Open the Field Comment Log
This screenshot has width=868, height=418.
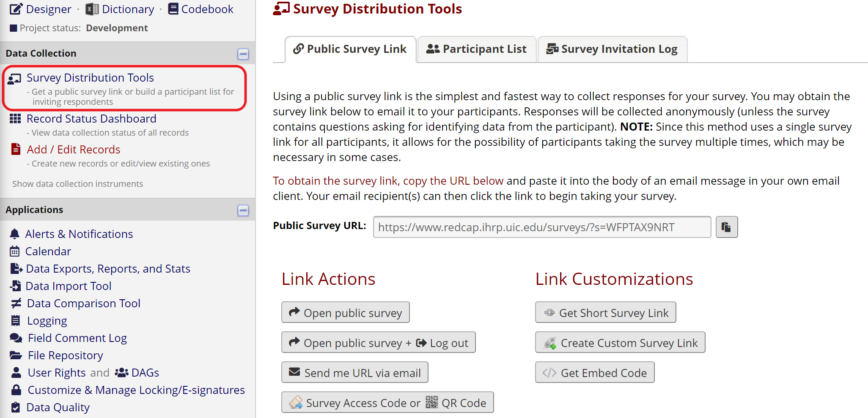(77, 338)
